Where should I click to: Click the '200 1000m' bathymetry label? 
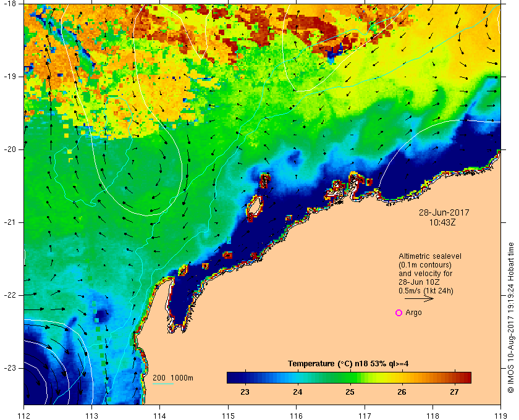click(x=173, y=378)
